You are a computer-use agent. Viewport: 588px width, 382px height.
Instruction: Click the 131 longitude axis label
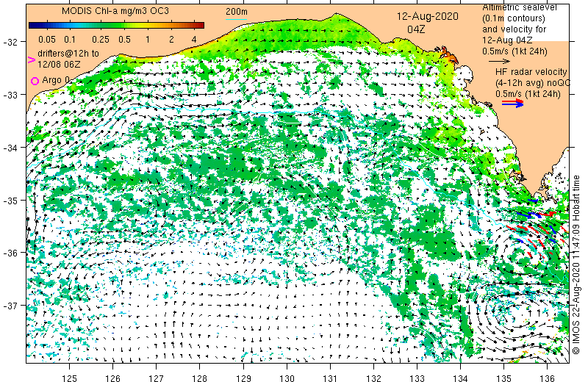(330, 378)
